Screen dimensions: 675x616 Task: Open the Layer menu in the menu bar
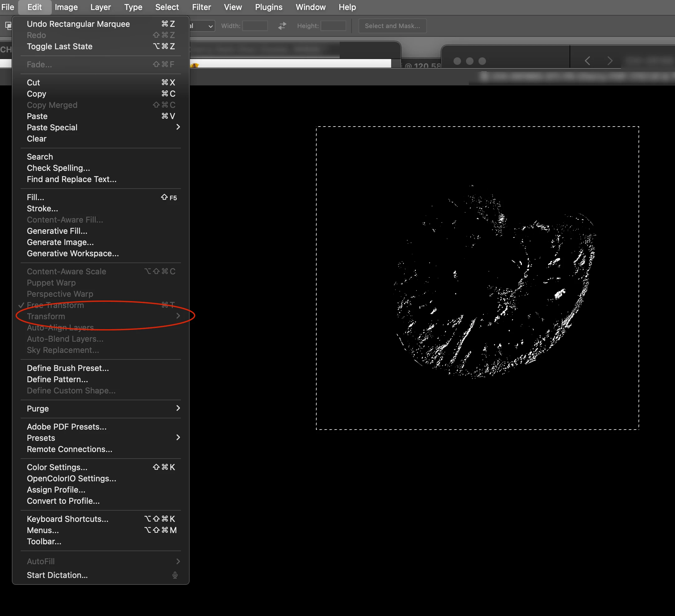tap(100, 7)
